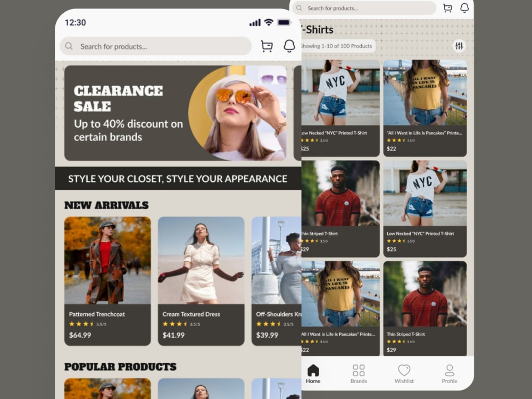Image resolution: width=532 pixels, height=399 pixels.
Task: Click the $39.99 price
Action: tap(267, 335)
